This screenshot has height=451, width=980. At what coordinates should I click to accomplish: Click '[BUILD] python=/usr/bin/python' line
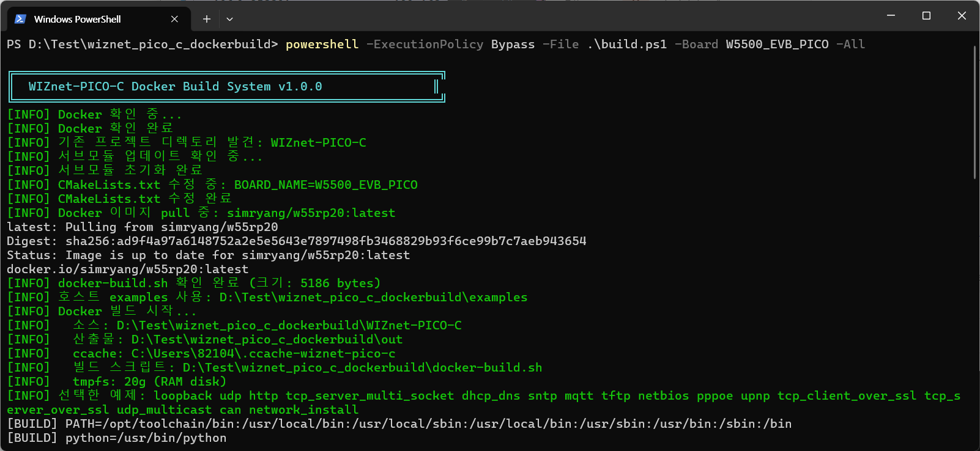[x=116, y=438]
